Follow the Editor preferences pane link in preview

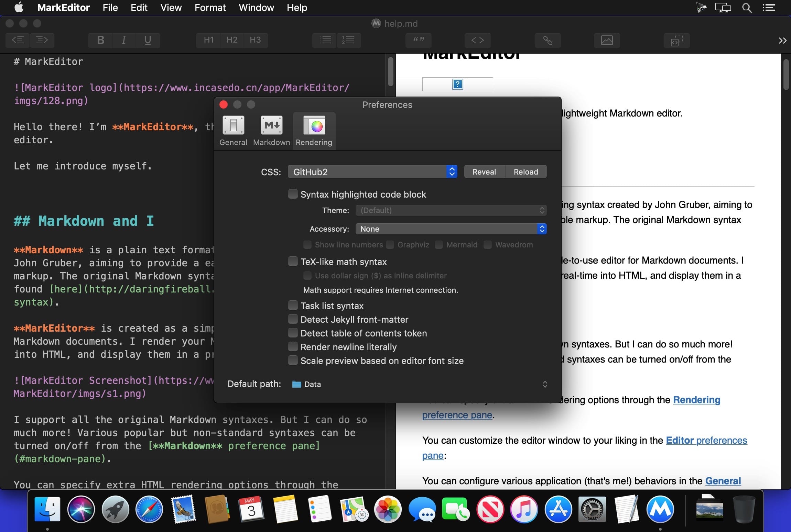(x=706, y=441)
